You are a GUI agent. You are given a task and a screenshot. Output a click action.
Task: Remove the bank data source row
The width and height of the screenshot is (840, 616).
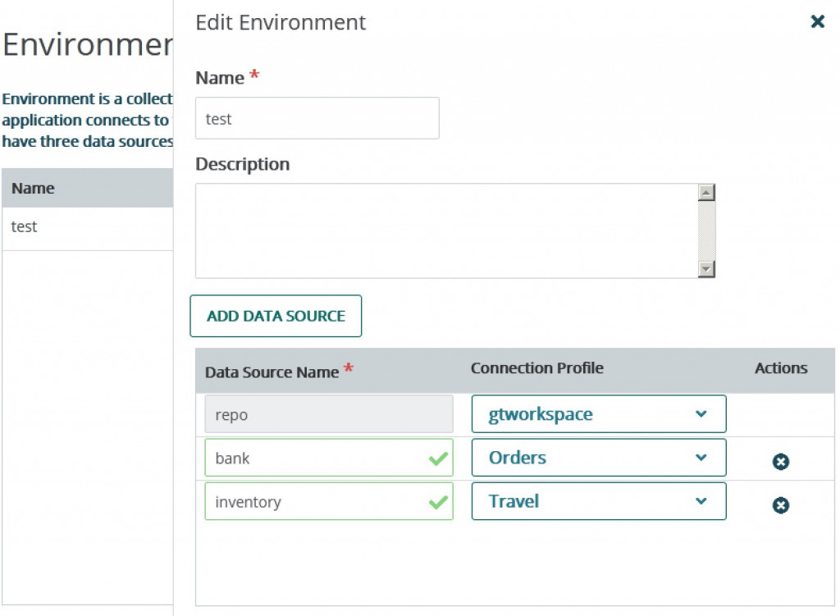pos(781,463)
